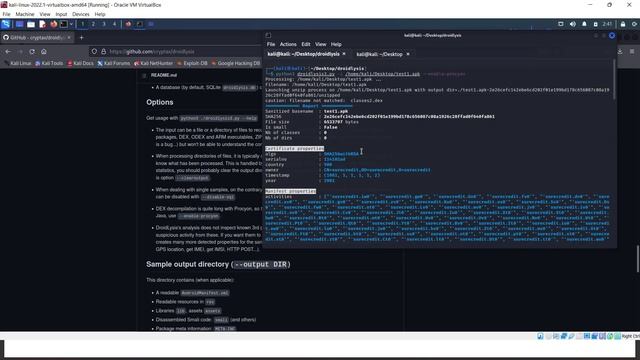Click terminal window menu icon in titlebar
This screenshot has width=640, height=360.
coord(268,36)
